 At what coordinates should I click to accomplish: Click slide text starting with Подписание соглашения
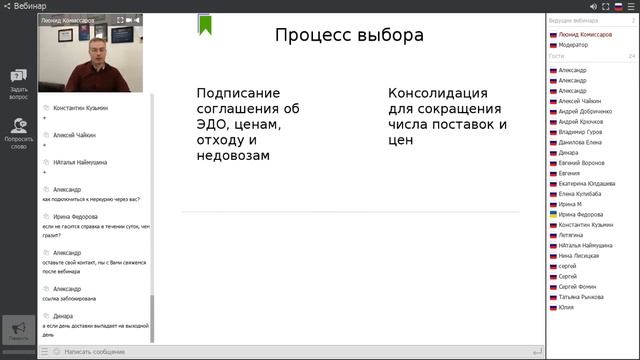(x=248, y=124)
